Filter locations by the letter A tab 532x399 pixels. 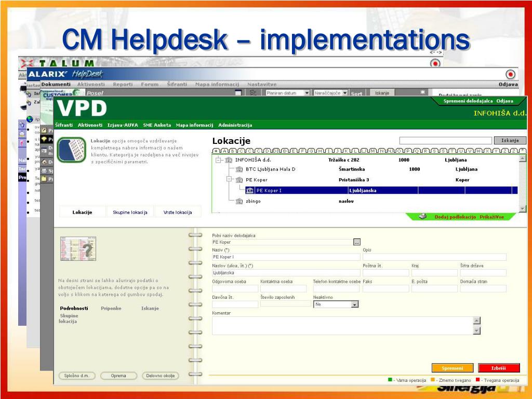click(x=224, y=151)
